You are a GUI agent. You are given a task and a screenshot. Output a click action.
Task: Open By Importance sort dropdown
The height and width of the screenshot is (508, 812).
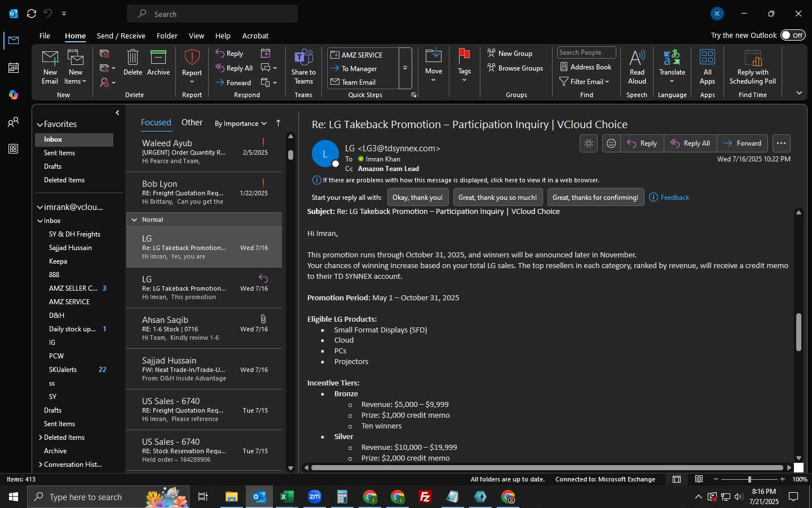pos(240,124)
